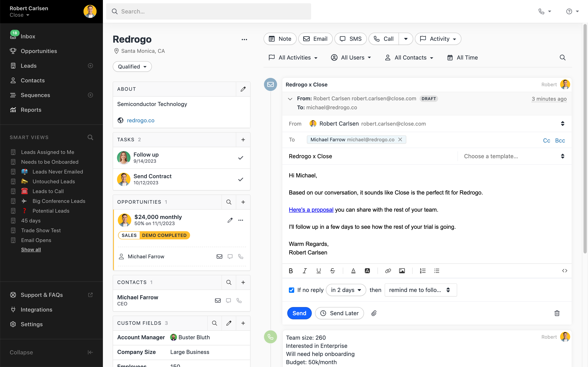Click the blue Send button
The image size is (588, 367).
[299, 313]
